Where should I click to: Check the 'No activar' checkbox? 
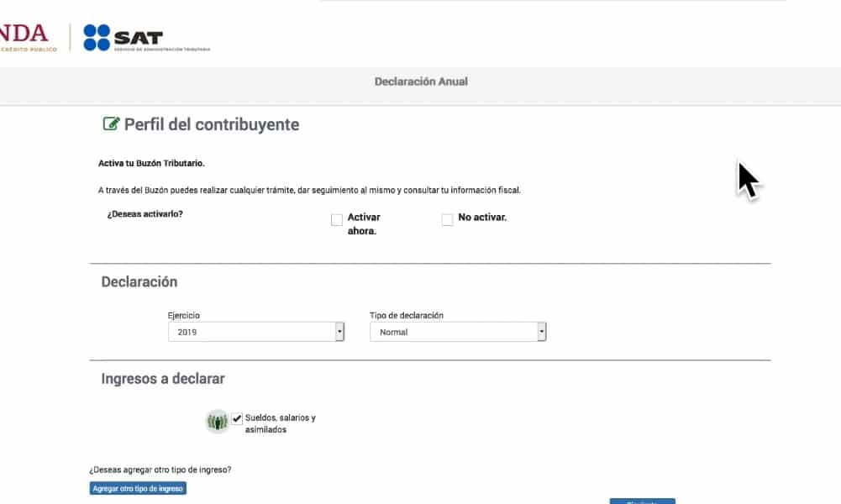click(447, 220)
